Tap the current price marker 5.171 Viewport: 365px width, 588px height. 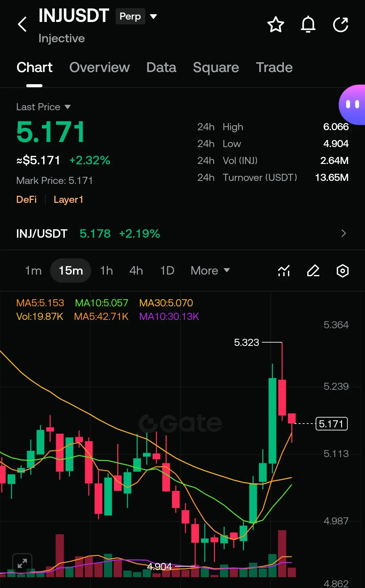[x=332, y=424]
